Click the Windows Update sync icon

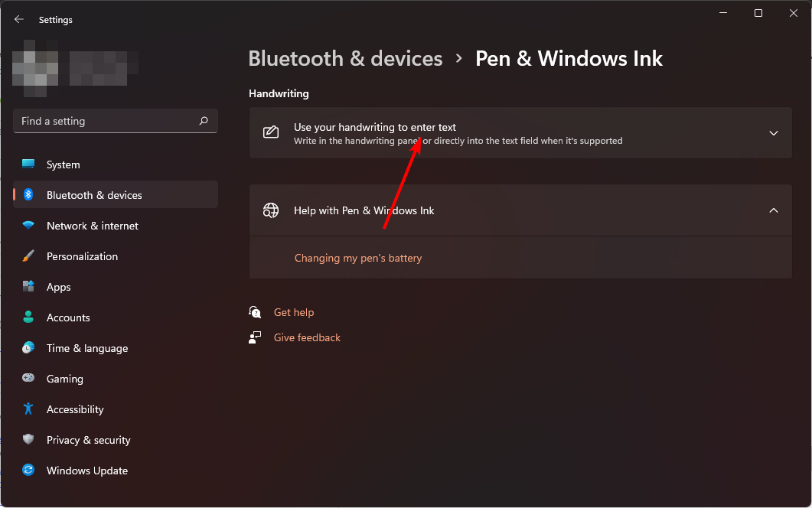pyautogui.click(x=28, y=471)
